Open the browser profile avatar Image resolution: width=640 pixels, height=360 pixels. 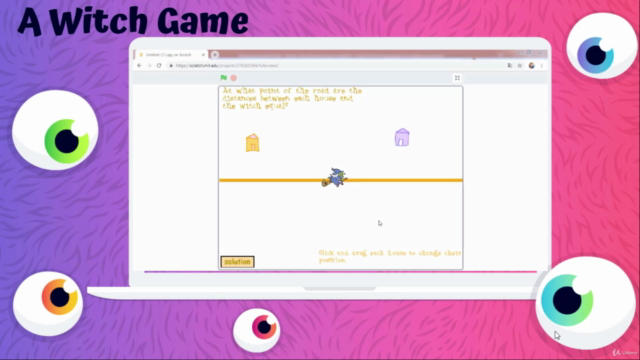click(x=531, y=65)
